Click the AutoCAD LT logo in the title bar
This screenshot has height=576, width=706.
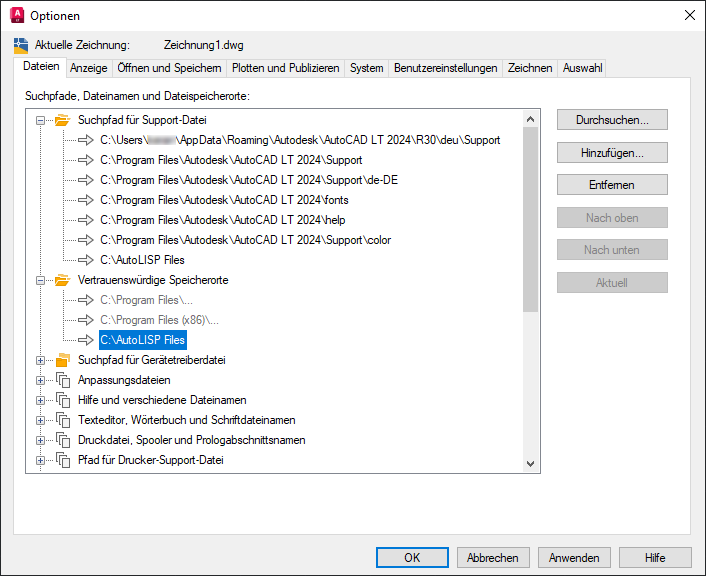click(x=17, y=15)
